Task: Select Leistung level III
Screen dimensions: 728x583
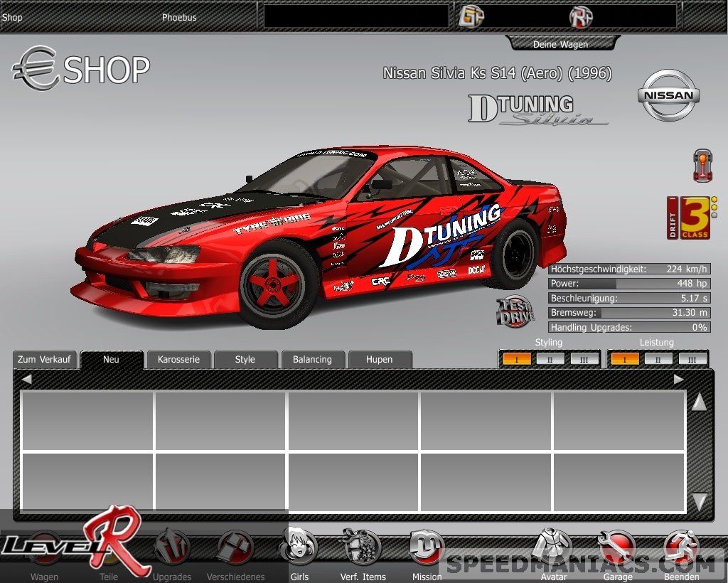Action: pos(692,359)
